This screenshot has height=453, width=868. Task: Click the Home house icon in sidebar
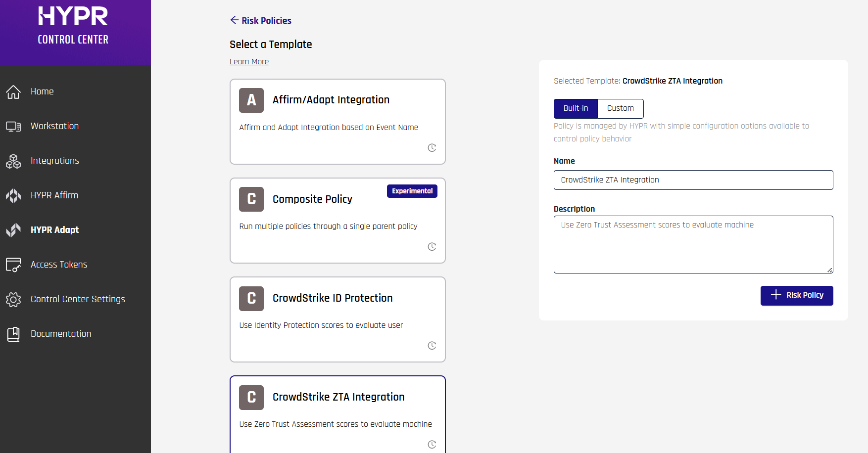point(13,91)
